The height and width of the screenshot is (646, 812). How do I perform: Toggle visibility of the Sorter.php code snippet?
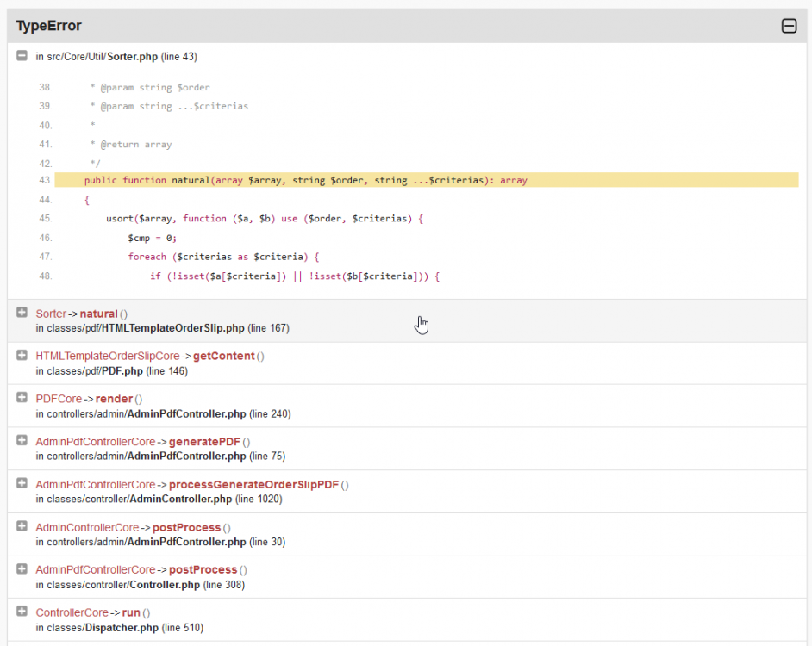22,56
